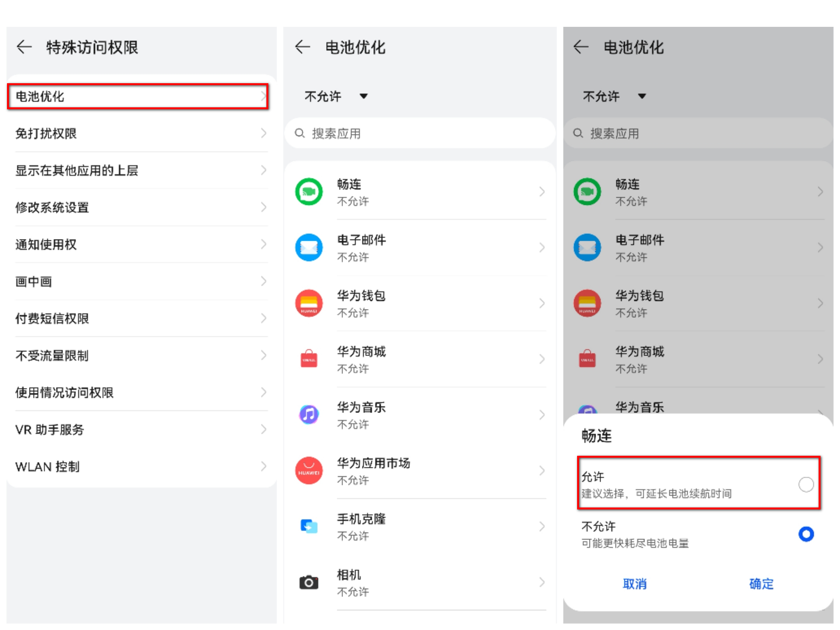Viewport: 840px width, 630px height.
Task: Click the 手机克隆 app icon
Action: [308, 526]
